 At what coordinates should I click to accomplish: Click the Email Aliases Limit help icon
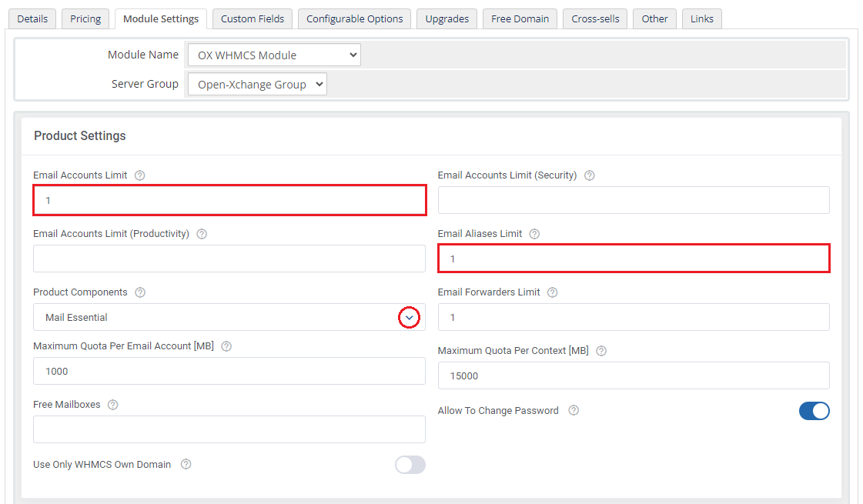point(534,234)
